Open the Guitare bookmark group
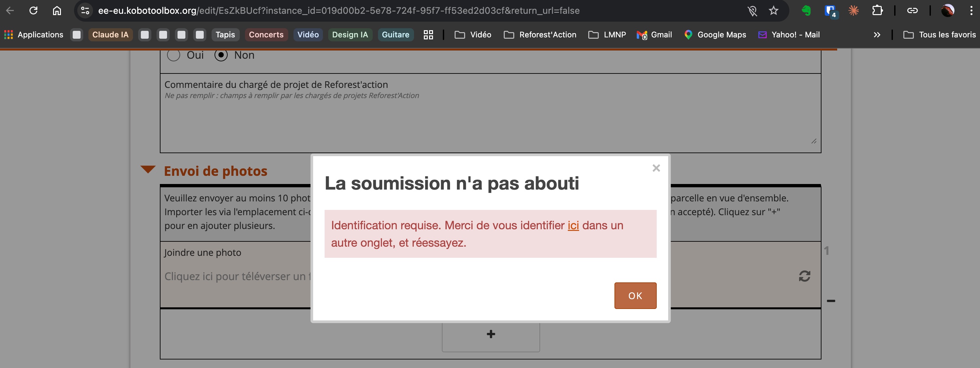The height and width of the screenshot is (368, 980). (395, 35)
